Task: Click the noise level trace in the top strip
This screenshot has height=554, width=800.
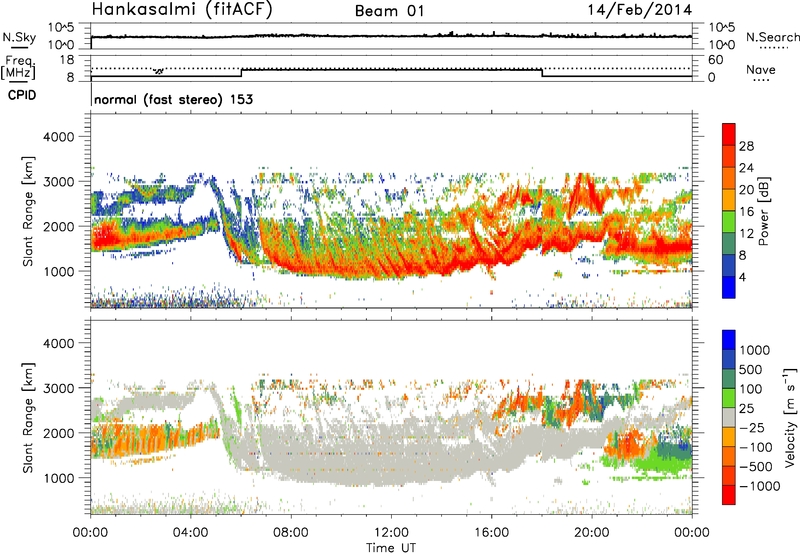Action: [391, 36]
